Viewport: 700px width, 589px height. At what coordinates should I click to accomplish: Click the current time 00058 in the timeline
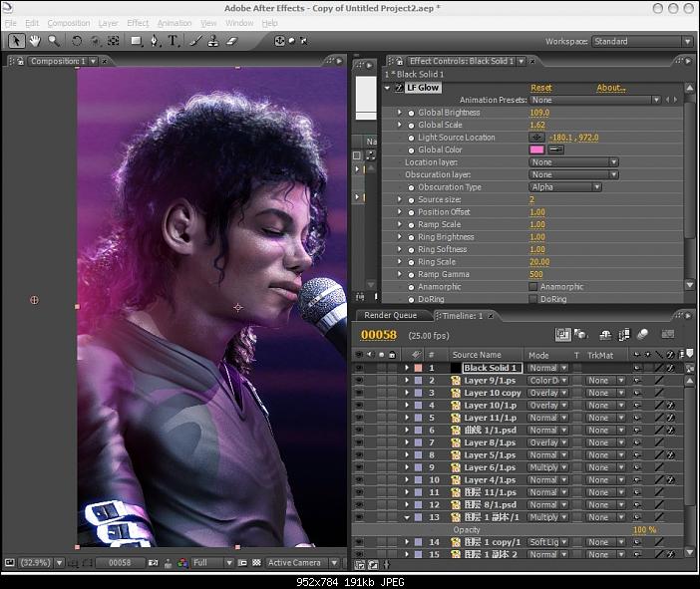click(379, 335)
